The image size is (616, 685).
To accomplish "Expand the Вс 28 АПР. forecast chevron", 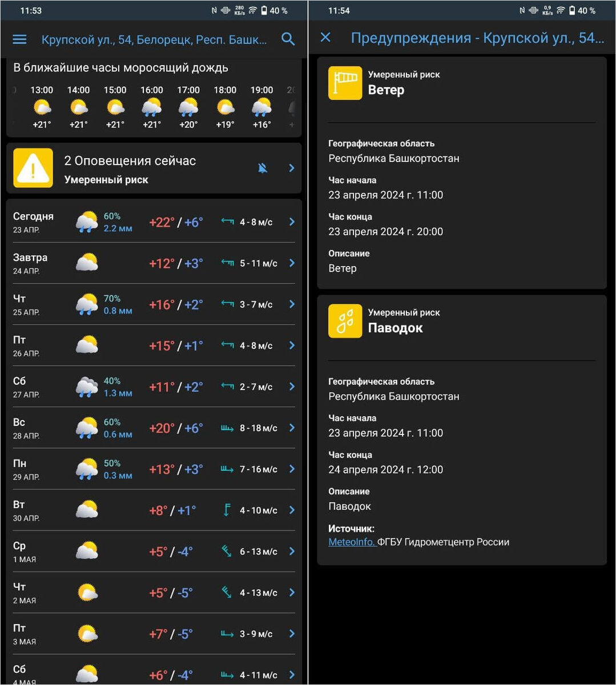I will point(292,428).
